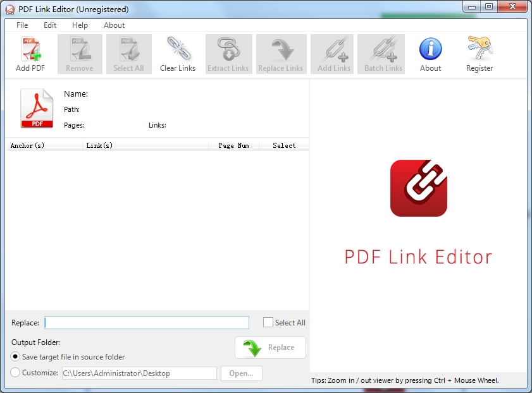Click the Extract Links toolbar icon
This screenshot has height=393, width=532.
(x=228, y=54)
